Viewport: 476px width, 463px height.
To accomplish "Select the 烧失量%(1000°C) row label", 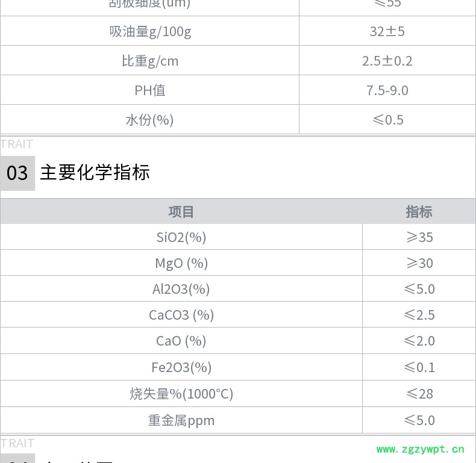I will (x=181, y=394).
